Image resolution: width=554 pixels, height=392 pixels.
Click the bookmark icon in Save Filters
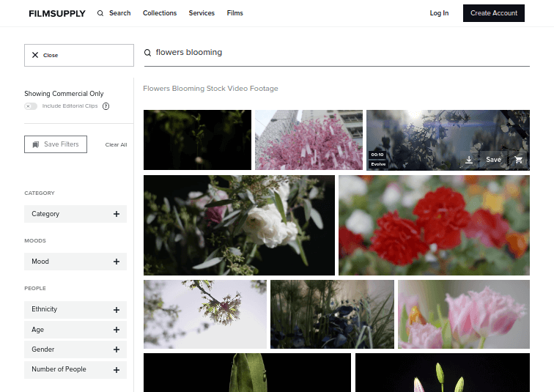36,144
